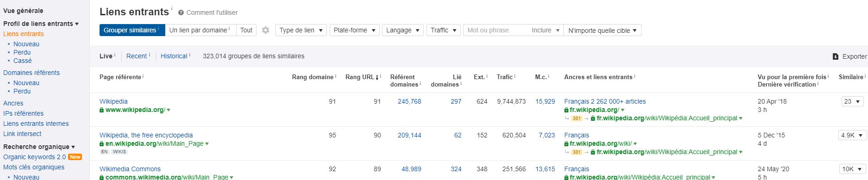Click referring domains count 209,144
This screenshot has height=180, width=868.
(x=409, y=135)
